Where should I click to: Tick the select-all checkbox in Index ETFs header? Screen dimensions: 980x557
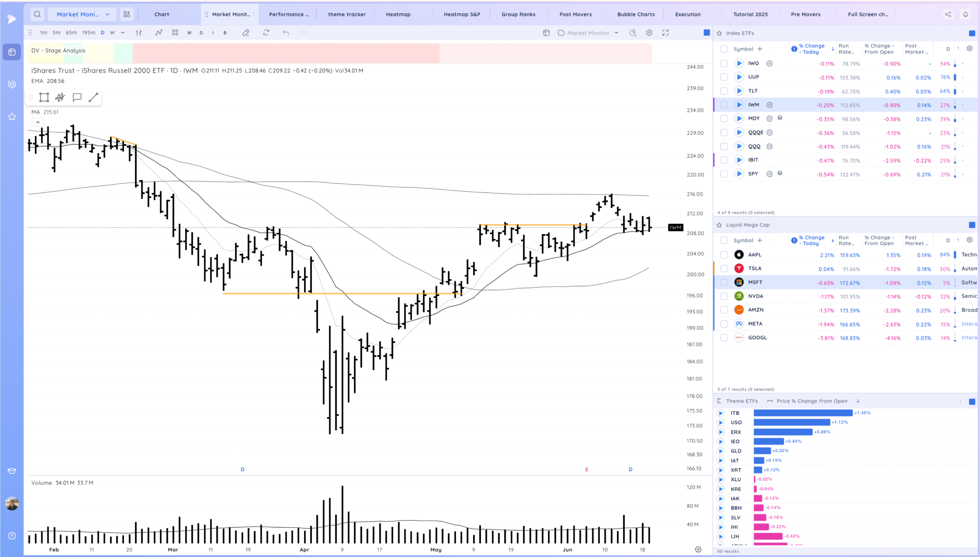point(724,49)
